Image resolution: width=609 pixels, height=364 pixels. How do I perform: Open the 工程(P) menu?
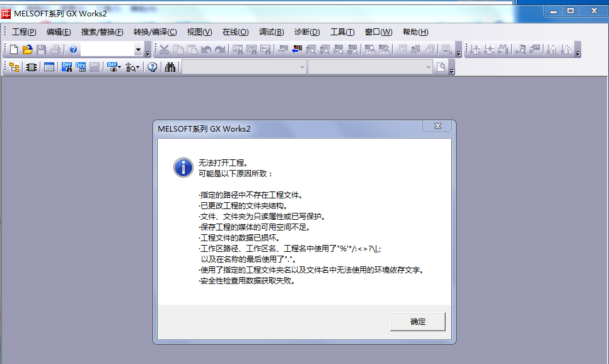click(24, 32)
